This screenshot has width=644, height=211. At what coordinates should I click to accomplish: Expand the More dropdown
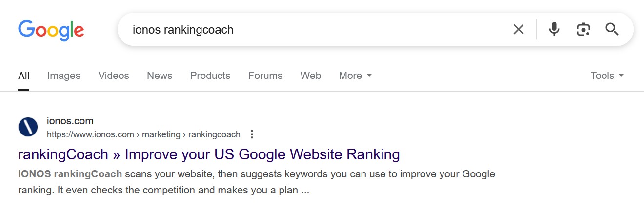pos(355,76)
